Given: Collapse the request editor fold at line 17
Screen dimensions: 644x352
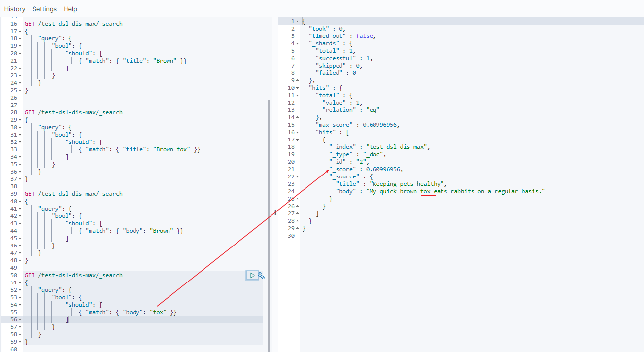Looking at the screenshot, I should coord(19,31).
